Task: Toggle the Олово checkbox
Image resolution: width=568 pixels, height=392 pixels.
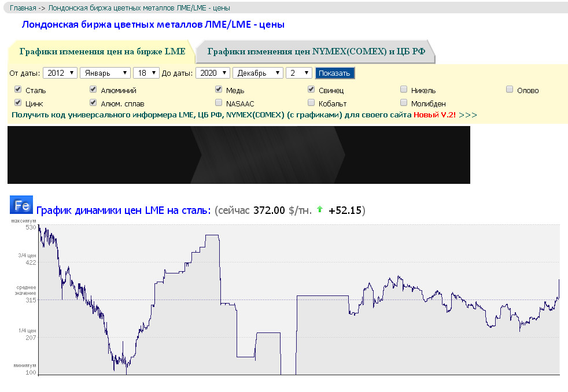Action: point(510,90)
